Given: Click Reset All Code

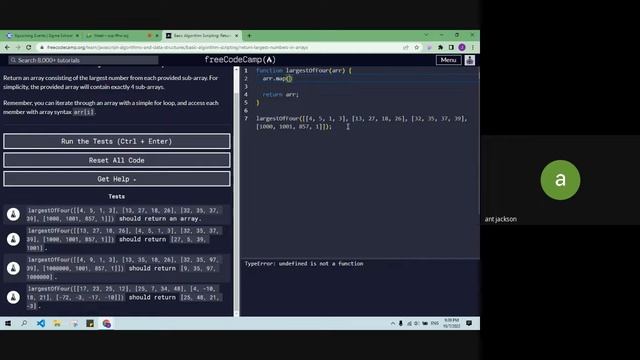Looking at the screenshot, I should (117, 160).
